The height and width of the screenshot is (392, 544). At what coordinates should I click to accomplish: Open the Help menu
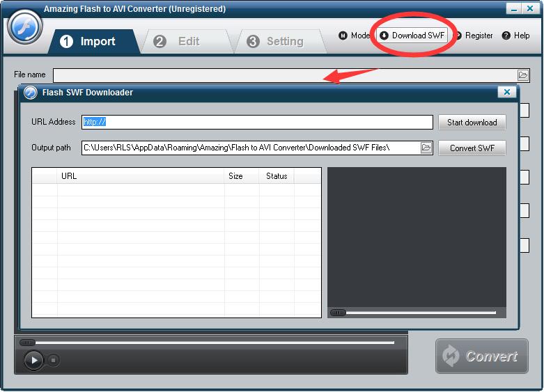516,36
